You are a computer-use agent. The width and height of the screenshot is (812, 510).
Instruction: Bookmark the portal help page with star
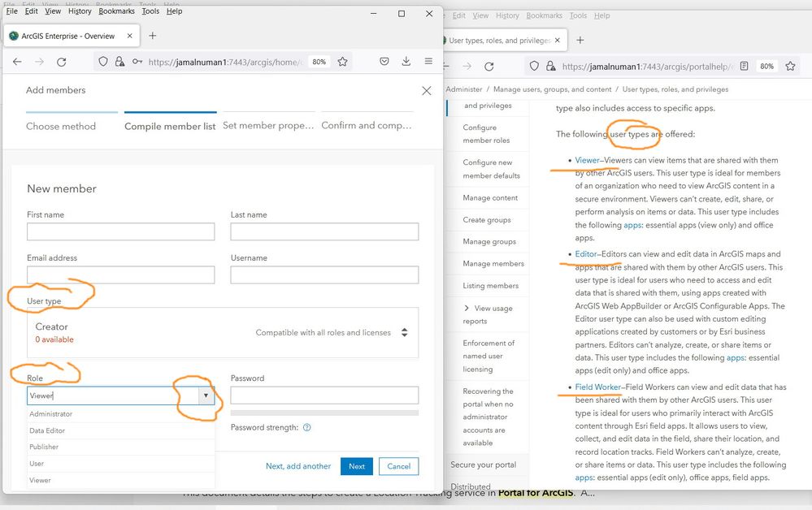click(790, 67)
